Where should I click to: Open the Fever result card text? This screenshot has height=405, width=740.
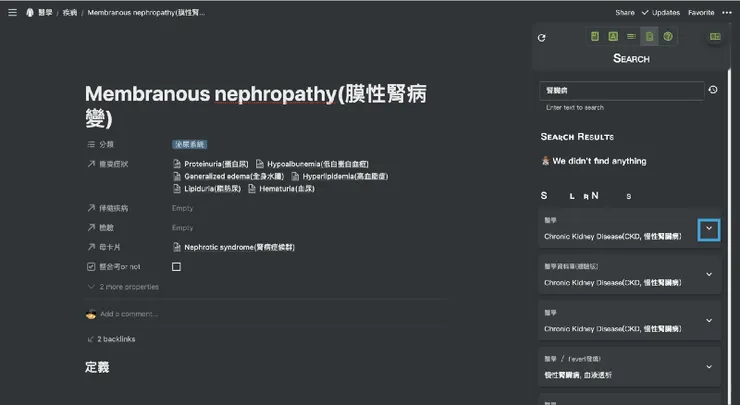pos(578,375)
